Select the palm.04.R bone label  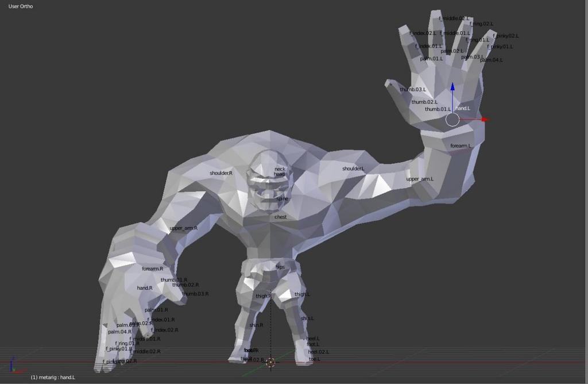[x=119, y=332]
